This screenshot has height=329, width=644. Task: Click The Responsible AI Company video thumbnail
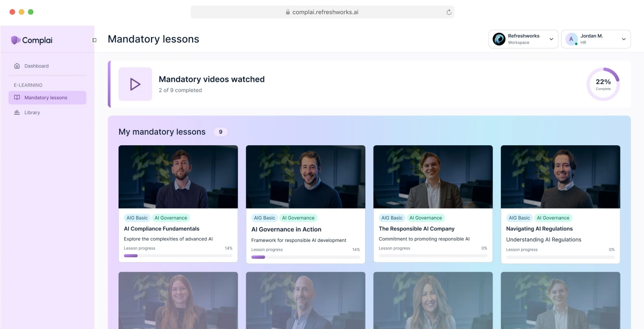point(433,177)
